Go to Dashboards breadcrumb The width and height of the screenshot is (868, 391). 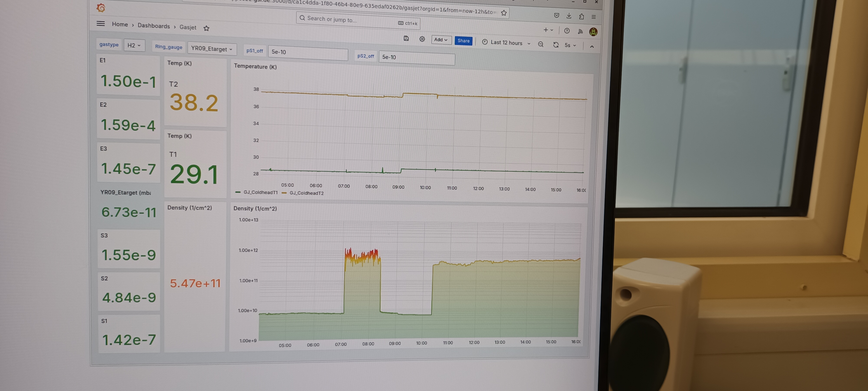(x=154, y=26)
